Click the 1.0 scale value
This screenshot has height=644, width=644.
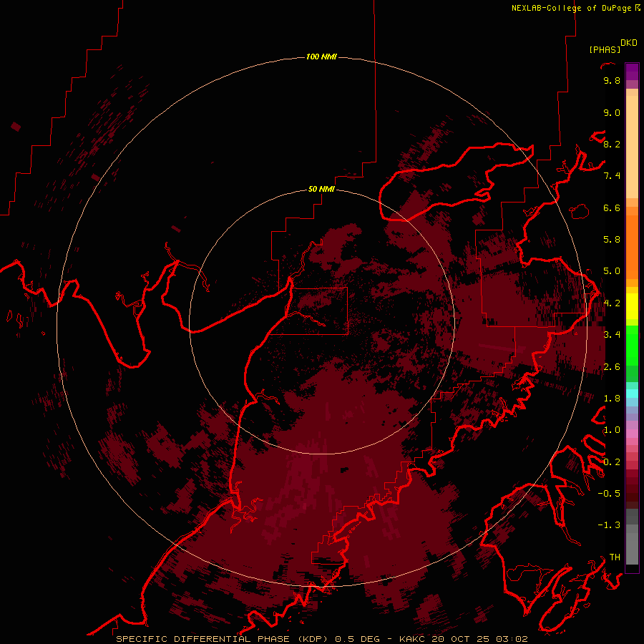(612, 430)
